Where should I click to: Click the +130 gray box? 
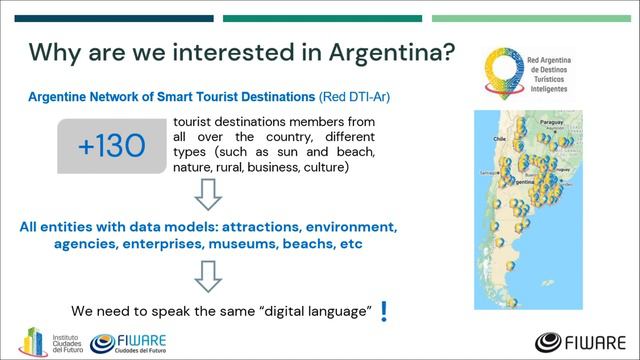[112, 146]
